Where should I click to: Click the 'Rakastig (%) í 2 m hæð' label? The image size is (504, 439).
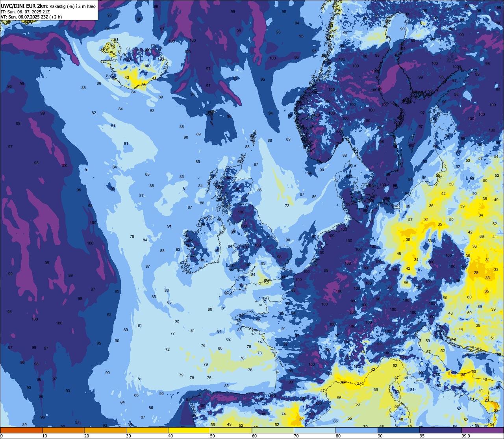tap(73, 6)
